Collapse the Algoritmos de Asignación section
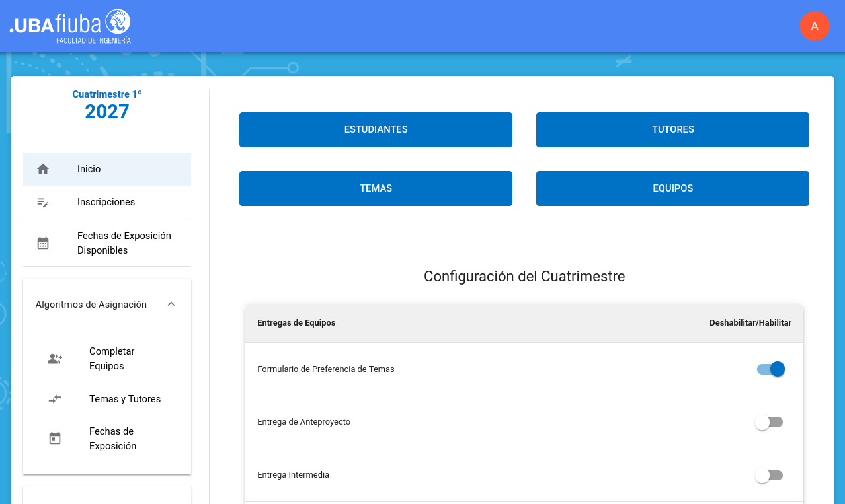Image resolution: width=845 pixels, height=504 pixels. [x=171, y=305]
